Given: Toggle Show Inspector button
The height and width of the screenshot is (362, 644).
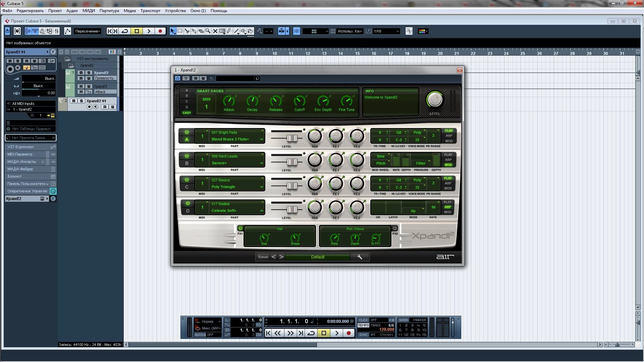Looking at the screenshot, I should (x=28, y=31).
